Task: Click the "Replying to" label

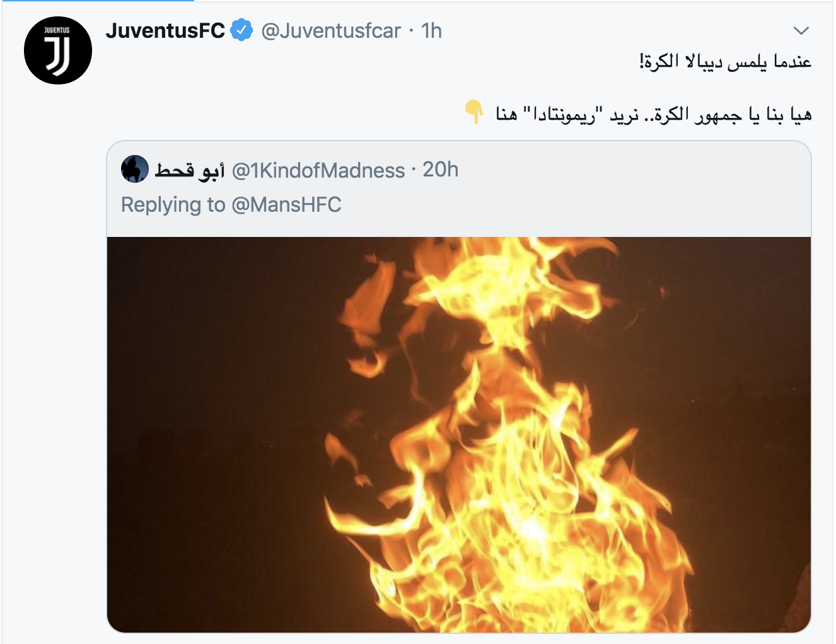Action: [173, 205]
